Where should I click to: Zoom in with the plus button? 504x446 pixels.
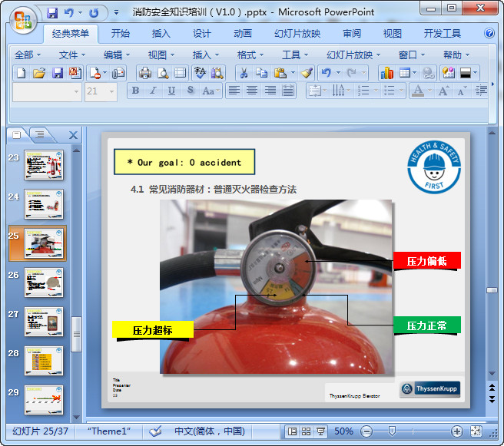[456, 431]
